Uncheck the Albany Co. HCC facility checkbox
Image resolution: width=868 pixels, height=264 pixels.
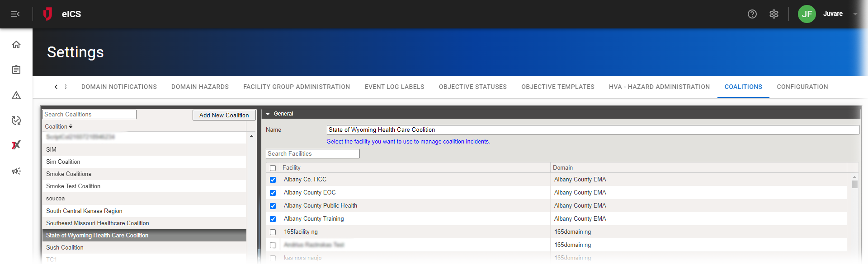coord(273,180)
